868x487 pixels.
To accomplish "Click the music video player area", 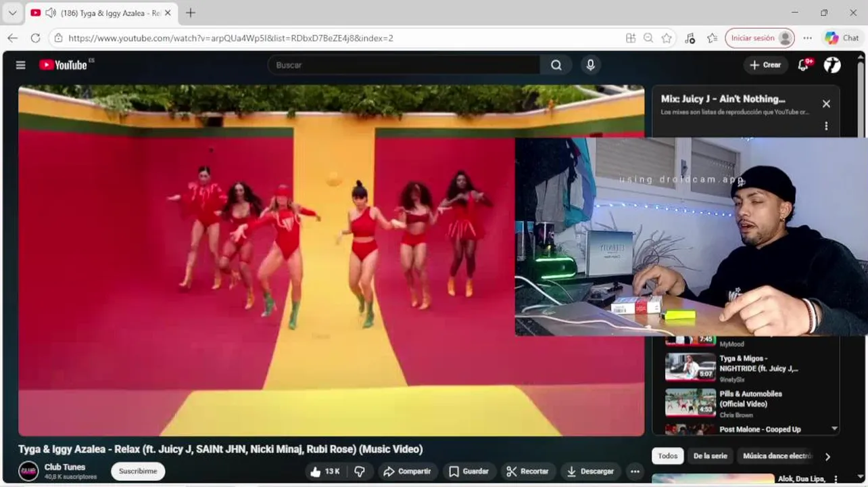I will (331, 260).
